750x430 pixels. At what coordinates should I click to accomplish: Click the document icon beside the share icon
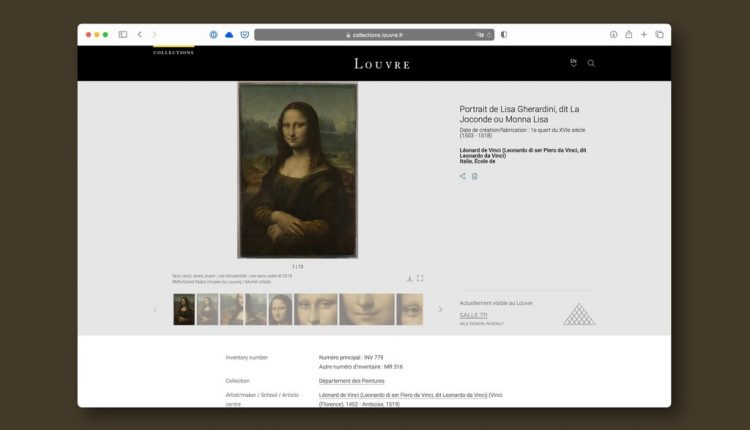coord(475,176)
